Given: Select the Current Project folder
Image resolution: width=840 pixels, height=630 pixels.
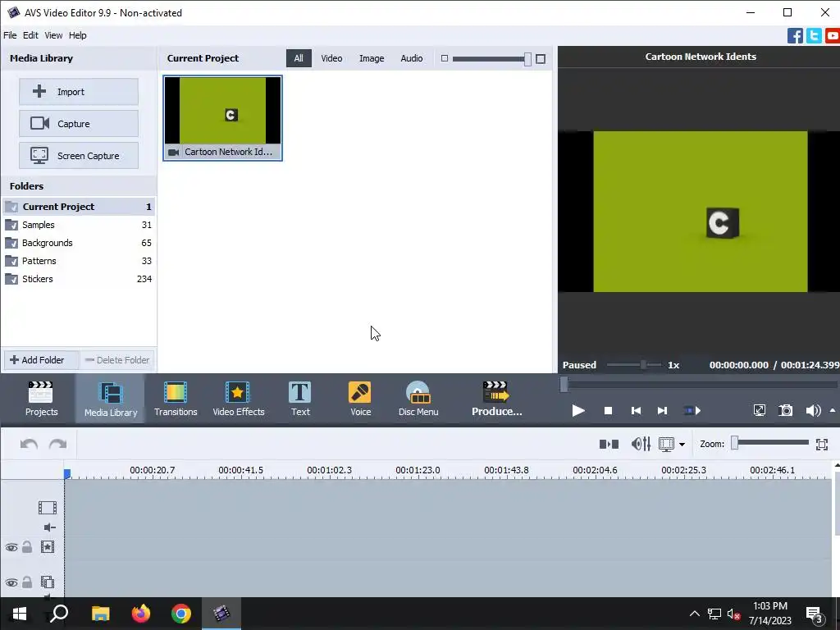Looking at the screenshot, I should click(79, 207).
